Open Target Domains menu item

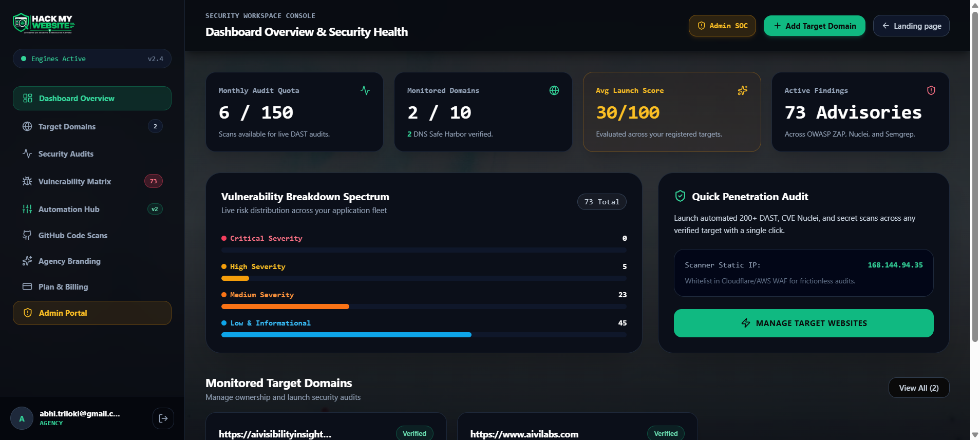pyautogui.click(x=92, y=126)
